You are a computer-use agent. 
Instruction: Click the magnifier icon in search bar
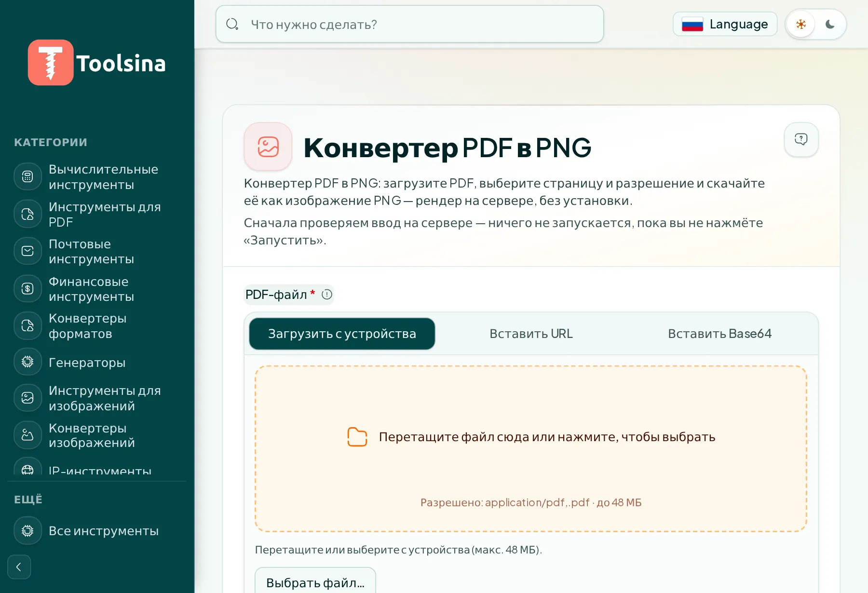(232, 24)
